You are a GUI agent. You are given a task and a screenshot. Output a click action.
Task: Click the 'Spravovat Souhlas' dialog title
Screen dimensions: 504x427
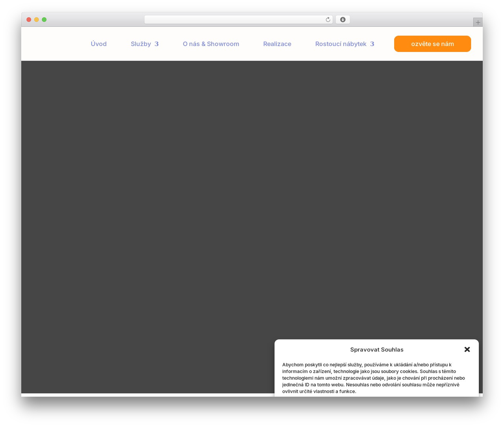point(377,349)
